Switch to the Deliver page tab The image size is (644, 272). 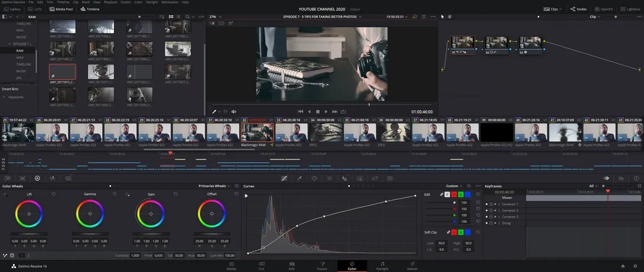[412, 266]
